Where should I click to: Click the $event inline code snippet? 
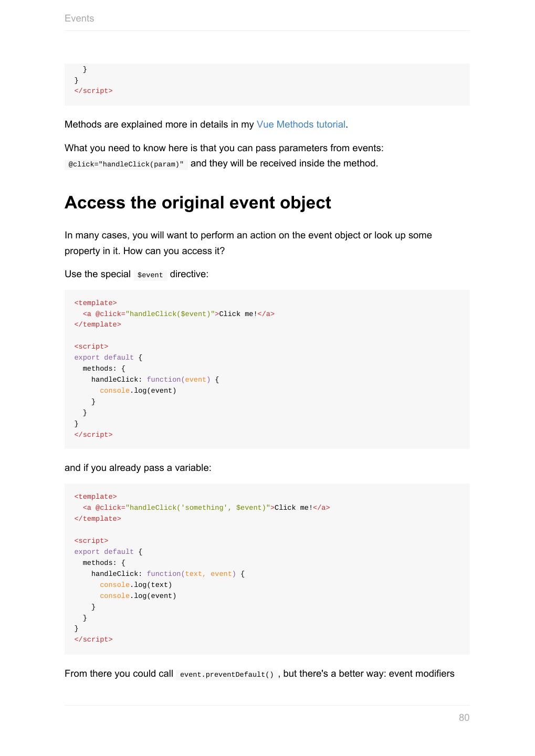pyautogui.click(x=150, y=275)
